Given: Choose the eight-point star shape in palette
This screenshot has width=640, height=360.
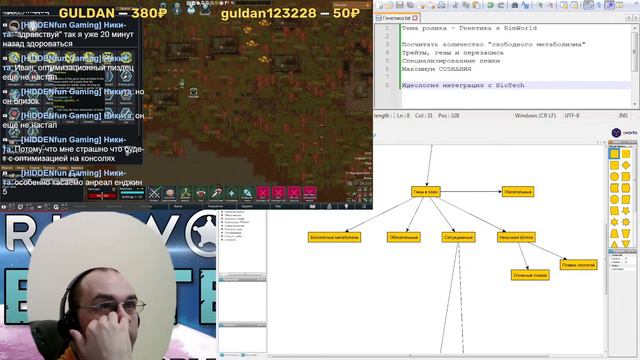Looking at the screenshot, I should (626, 222).
